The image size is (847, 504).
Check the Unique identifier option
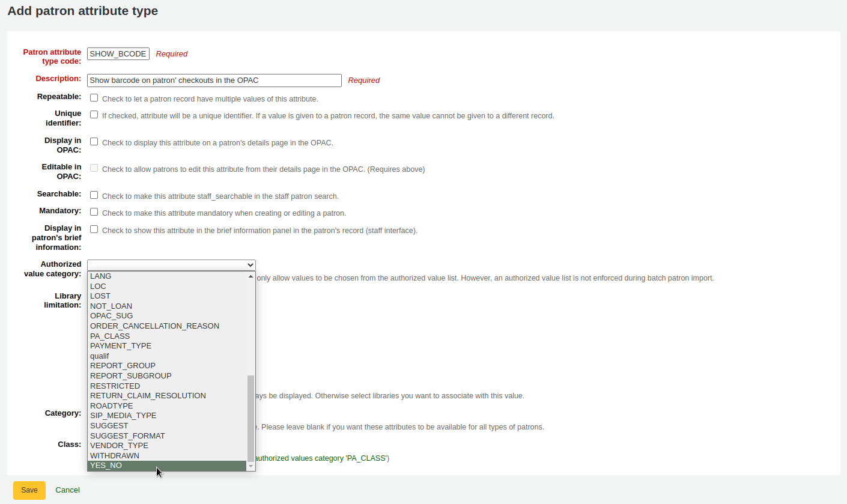[94, 114]
